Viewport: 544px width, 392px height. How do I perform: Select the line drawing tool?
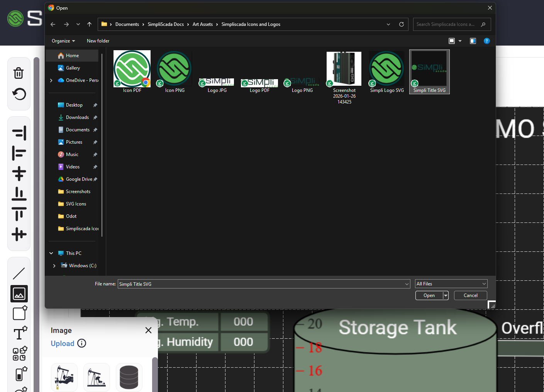[x=19, y=273]
